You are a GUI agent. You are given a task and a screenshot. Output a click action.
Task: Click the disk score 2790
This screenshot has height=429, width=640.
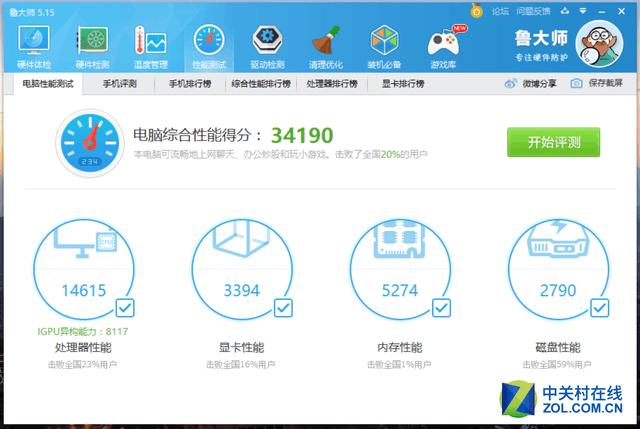click(558, 291)
